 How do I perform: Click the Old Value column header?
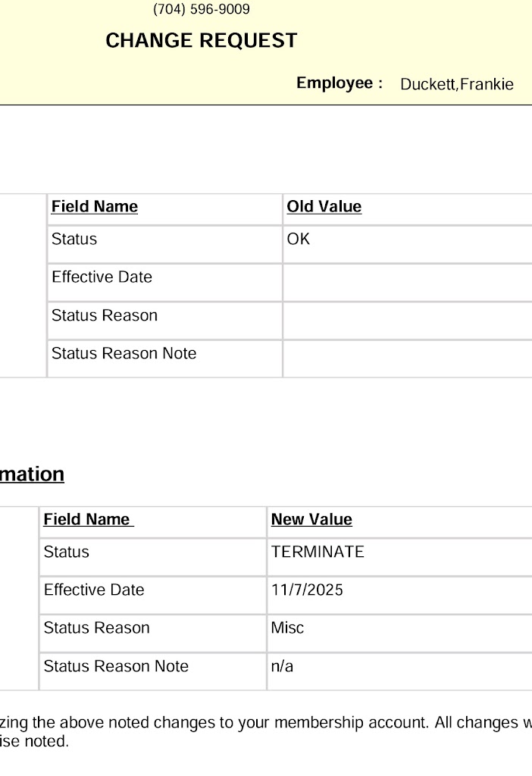324,207
